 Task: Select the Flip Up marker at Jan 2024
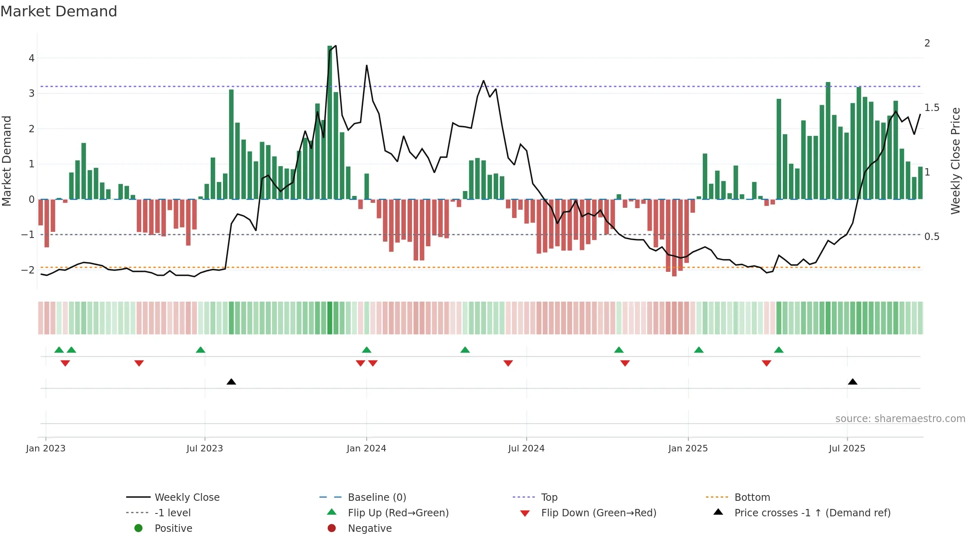pyautogui.click(x=367, y=350)
